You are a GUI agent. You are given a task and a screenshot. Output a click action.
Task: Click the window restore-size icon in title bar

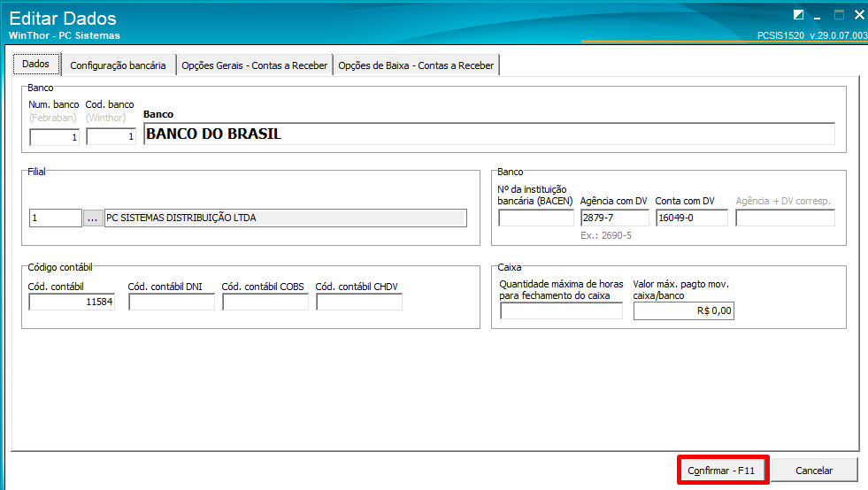click(x=798, y=15)
